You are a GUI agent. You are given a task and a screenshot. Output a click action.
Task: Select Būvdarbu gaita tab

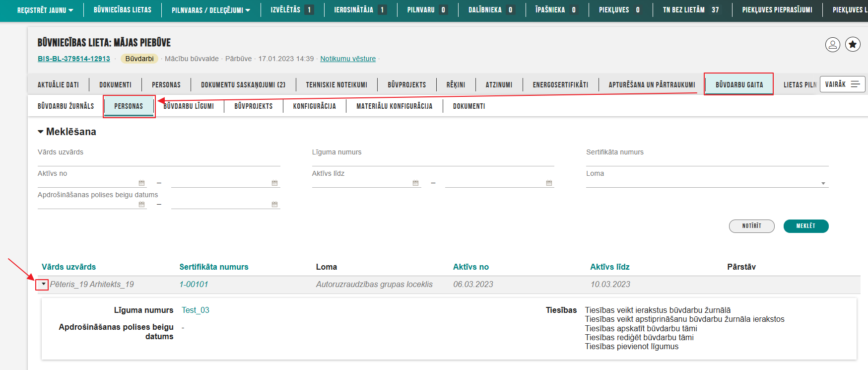[739, 85]
